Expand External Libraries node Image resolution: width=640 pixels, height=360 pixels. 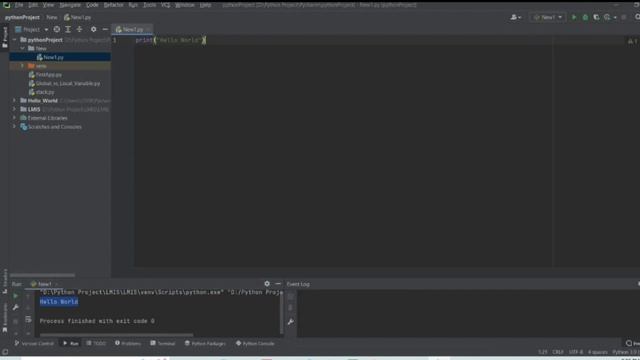click(15, 118)
